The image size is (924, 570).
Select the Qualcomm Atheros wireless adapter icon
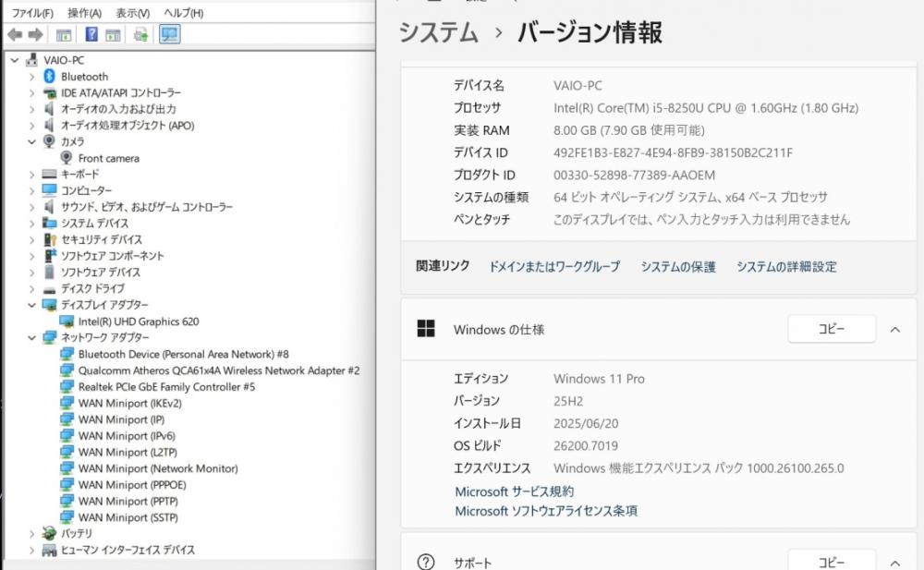(67, 370)
